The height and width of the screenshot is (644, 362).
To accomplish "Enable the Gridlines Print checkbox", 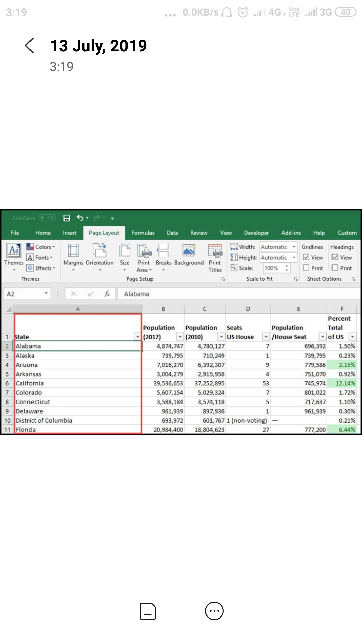I will [306, 268].
